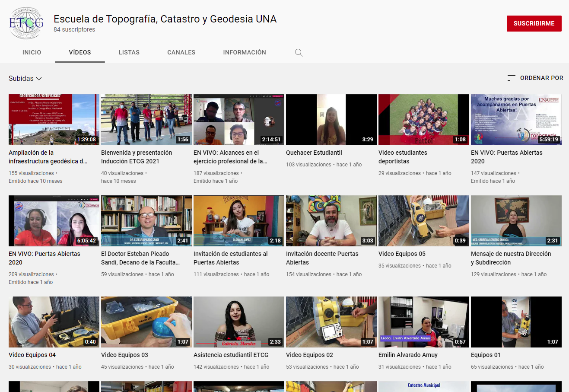Play the Dr. Esteban Picado 2:41 thumbnail
The height and width of the screenshot is (392, 569).
tap(146, 221)
